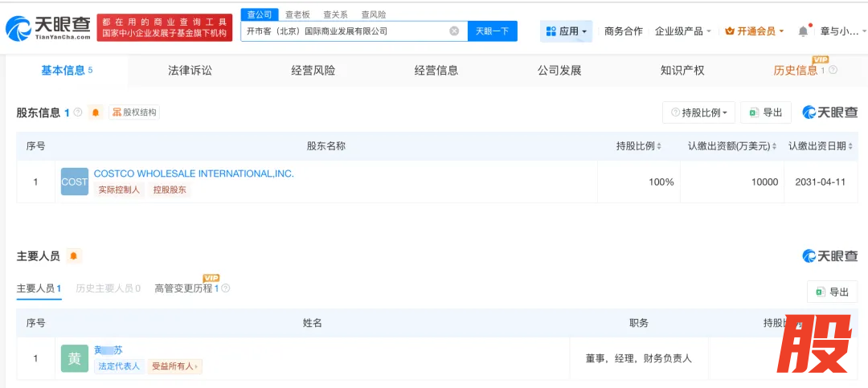Expand the 企业级产品 menu
Viewport: 868px width, 388px height.
[683, 31]
